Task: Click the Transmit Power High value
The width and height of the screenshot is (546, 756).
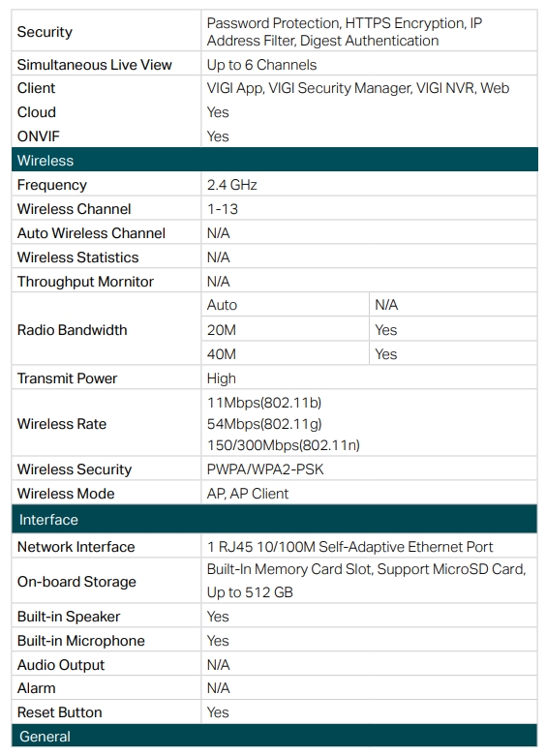Action: pyautogui.click(x=222, y=378)
